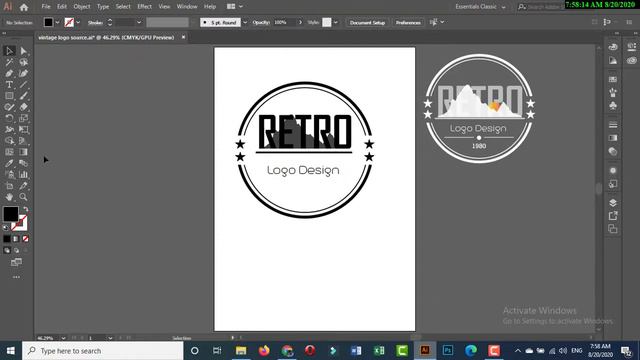Viewport: 640px width, 360px height.
Task: Select the Pen tool
Action: pos(9,73)
